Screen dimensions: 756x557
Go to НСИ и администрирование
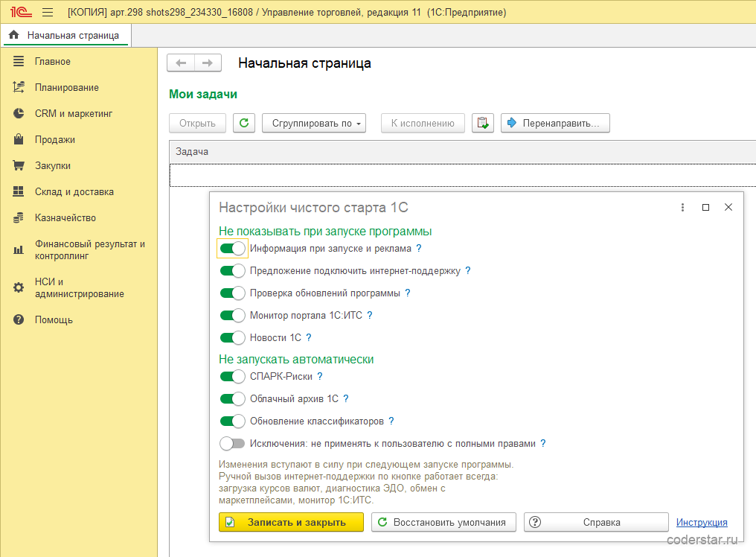(x=79, y=287)
